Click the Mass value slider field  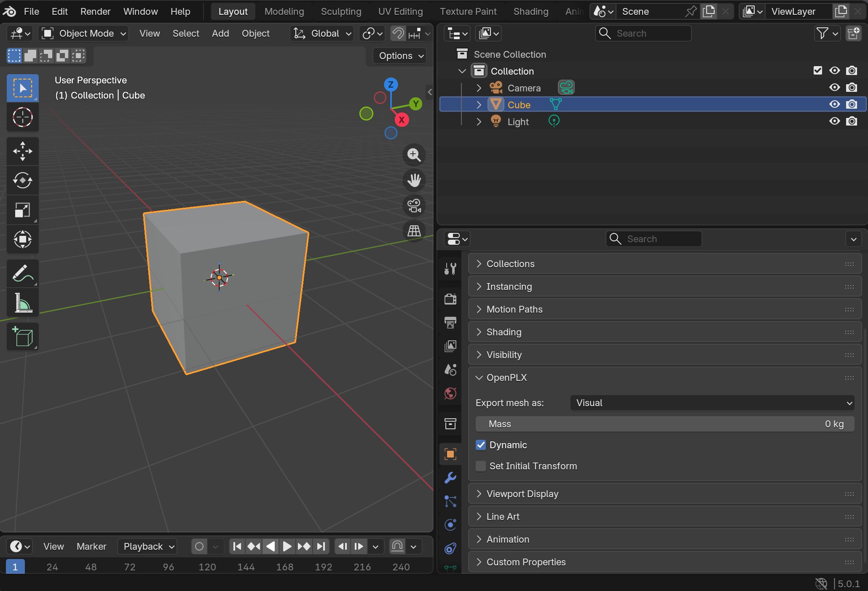665,424
